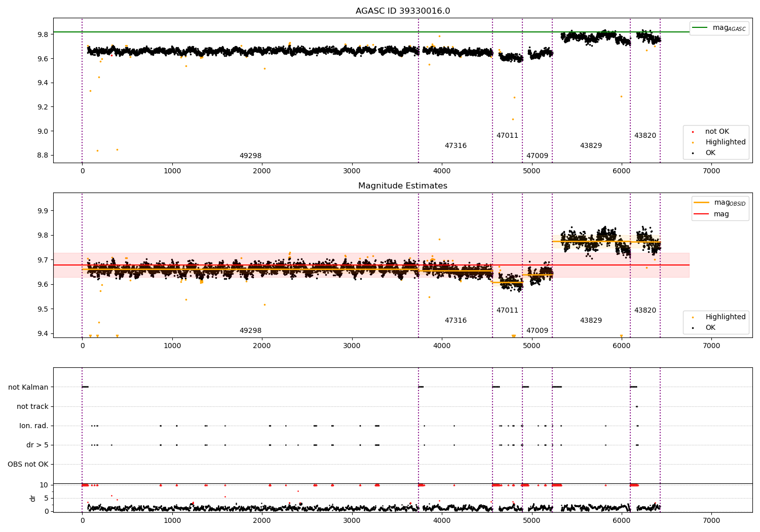Click the 'dr' y-axis label
The width and height of the screenshot is (760, 532).
click(33, 498)
